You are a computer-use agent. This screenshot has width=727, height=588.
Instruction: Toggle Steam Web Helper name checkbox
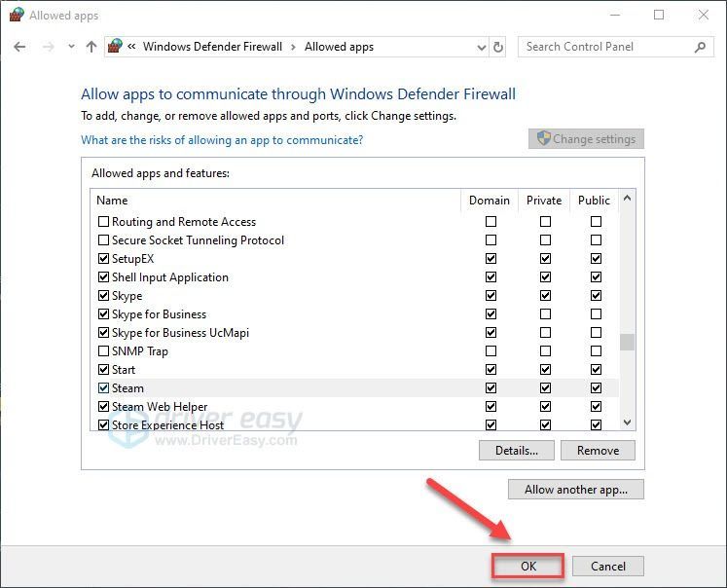click(x=103, y=407)
